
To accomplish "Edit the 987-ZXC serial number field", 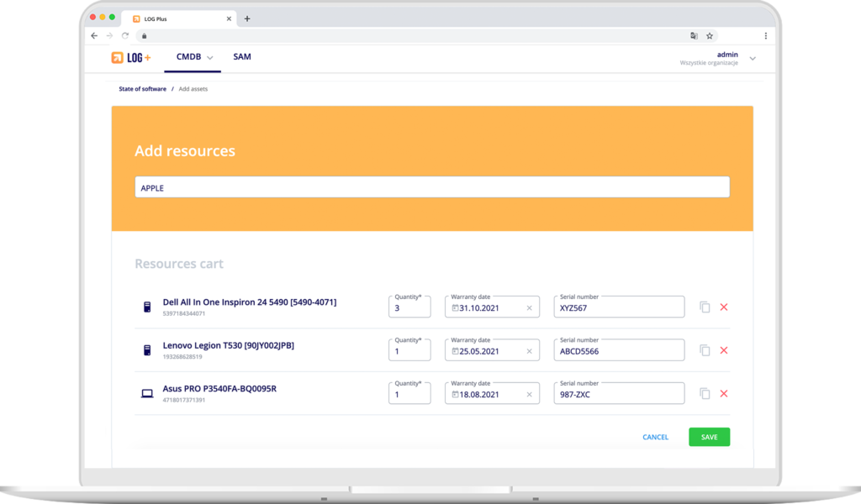I will (619, 394).
